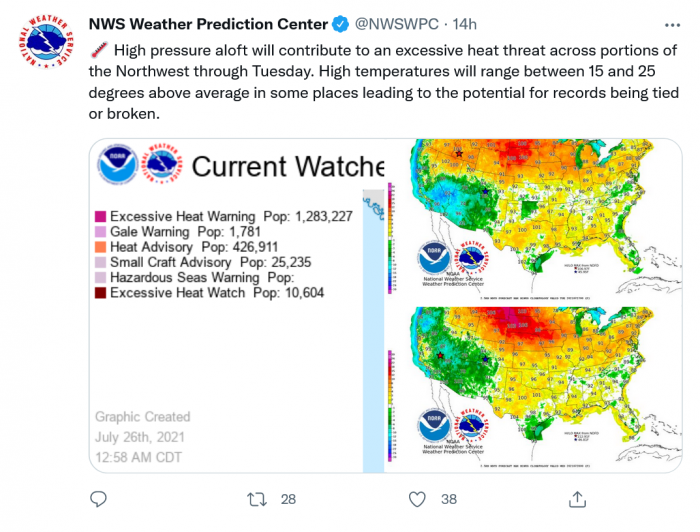The height and width of the screenshot is (532, 700).
Task: Click the NOAA logo in the Watches graphic
Action: (x=117, y=165)
